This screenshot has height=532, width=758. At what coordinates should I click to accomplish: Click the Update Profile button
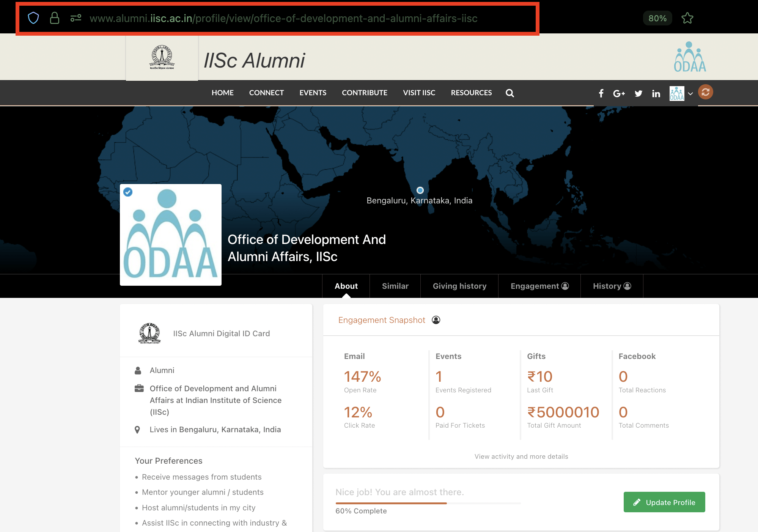pos(664,502)
